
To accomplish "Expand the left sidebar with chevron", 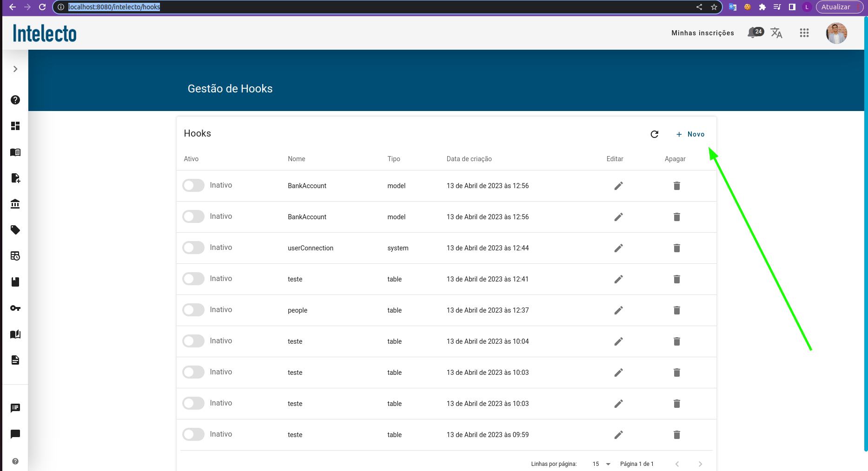I will [15, 69].
